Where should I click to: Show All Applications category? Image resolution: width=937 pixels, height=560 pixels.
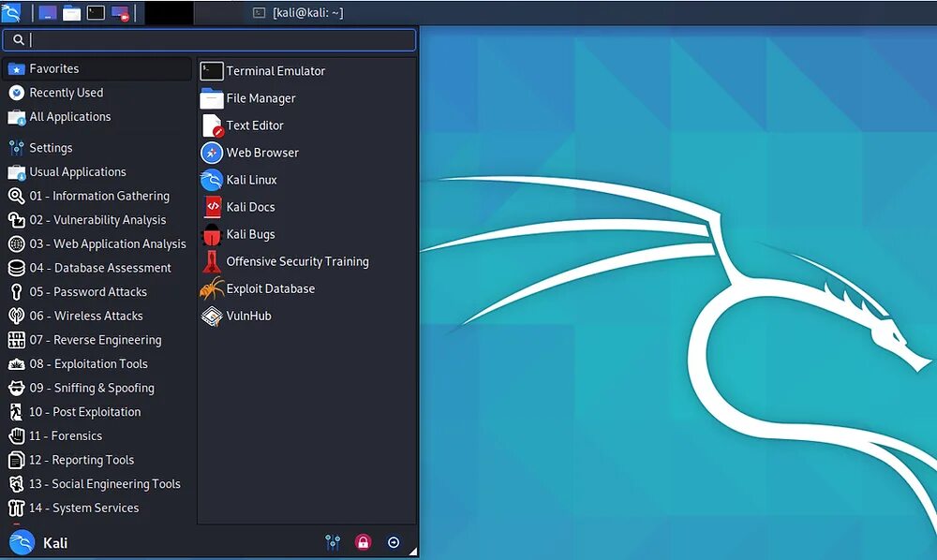pos(97,116)
